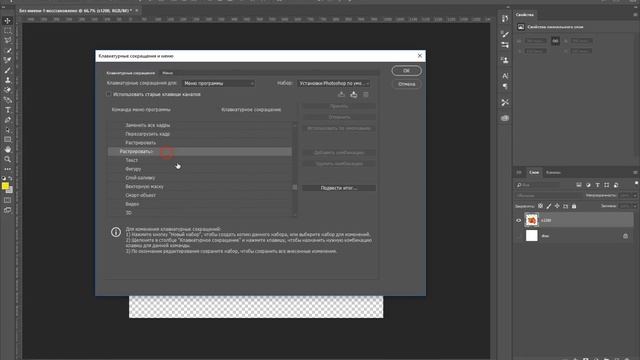Select the Hand tool
640x360 pixels.
(x=7, y=149)
